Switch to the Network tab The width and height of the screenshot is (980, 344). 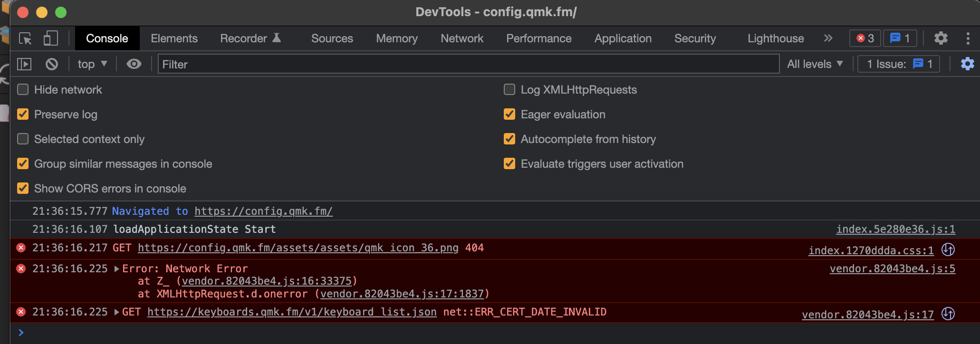462,38
